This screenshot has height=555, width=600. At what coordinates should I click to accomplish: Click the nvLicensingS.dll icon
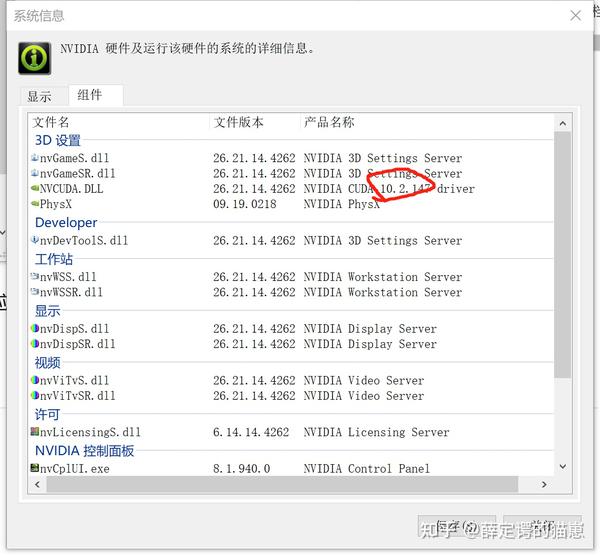pos(35,432)
